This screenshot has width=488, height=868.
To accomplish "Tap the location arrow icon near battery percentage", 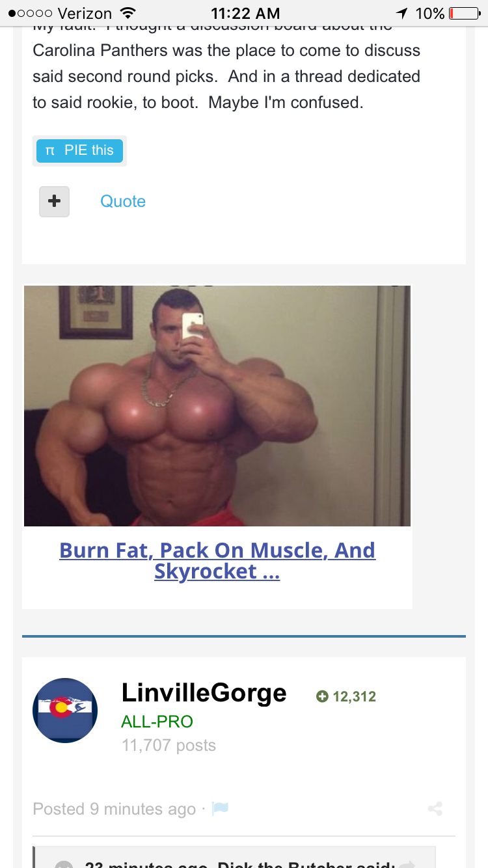I will 402,13.
